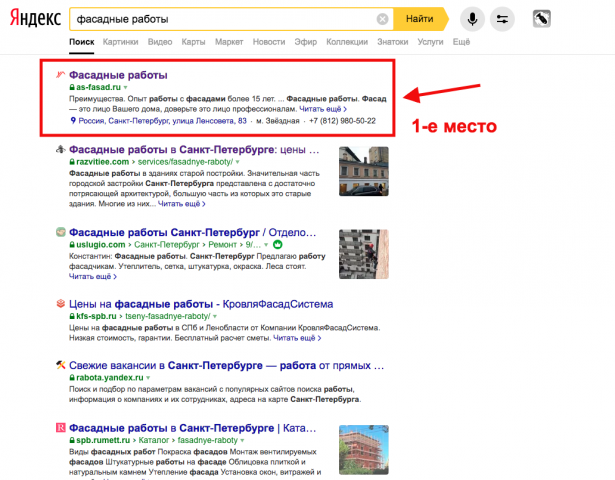Click the services/fasadnye-raboty/ breadcrumb
Image resolution: width=615 pixels, height=480 pixels.
coord(185,162)
